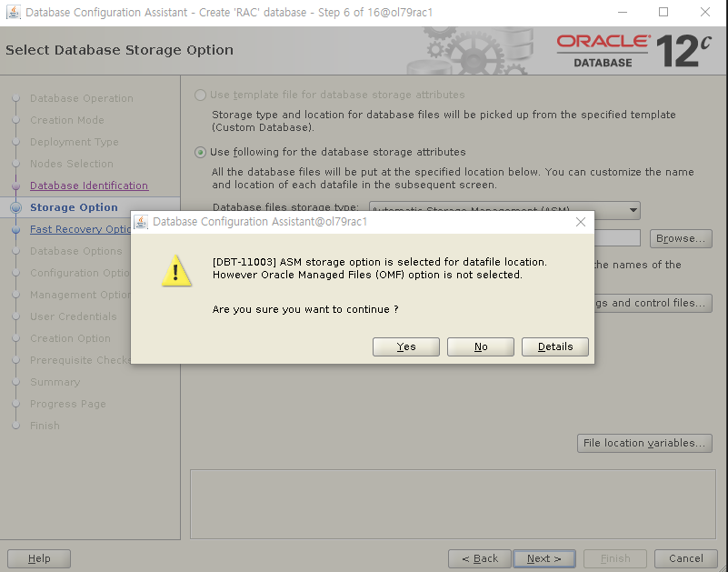
Task: Maximize the Database Configuration Assistant window
Action: point(663,13)
